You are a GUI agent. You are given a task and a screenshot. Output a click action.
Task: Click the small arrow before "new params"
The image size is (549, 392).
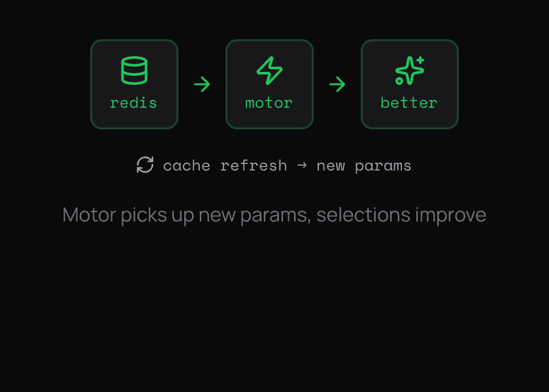tap(302, 165)
